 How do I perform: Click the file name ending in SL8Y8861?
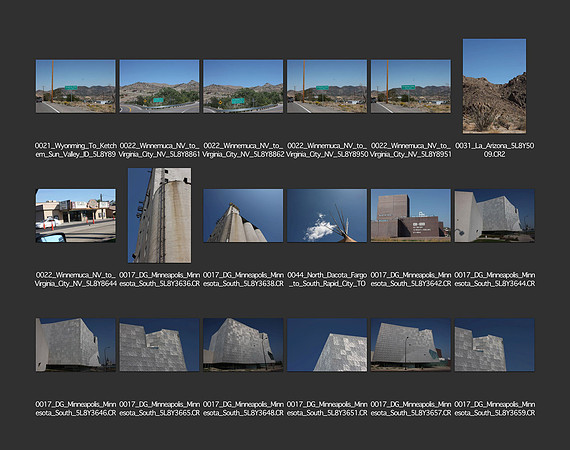pos(159,150)
